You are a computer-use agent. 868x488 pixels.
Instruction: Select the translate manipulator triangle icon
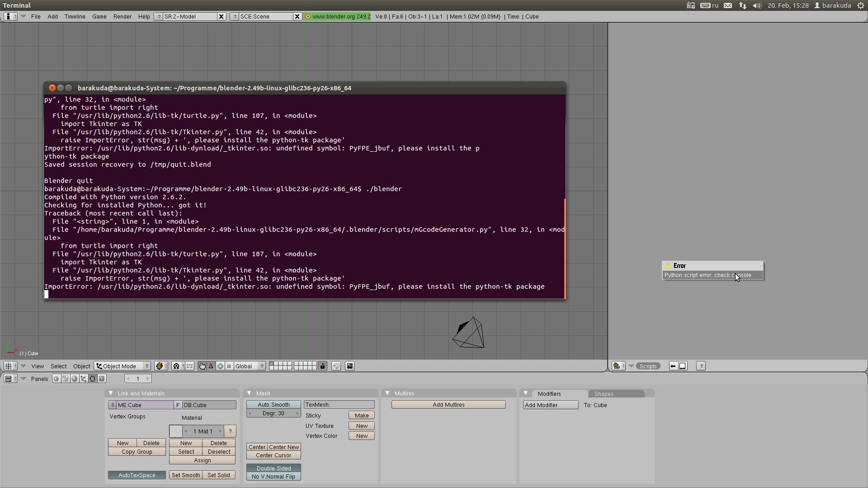click(211, 366)
